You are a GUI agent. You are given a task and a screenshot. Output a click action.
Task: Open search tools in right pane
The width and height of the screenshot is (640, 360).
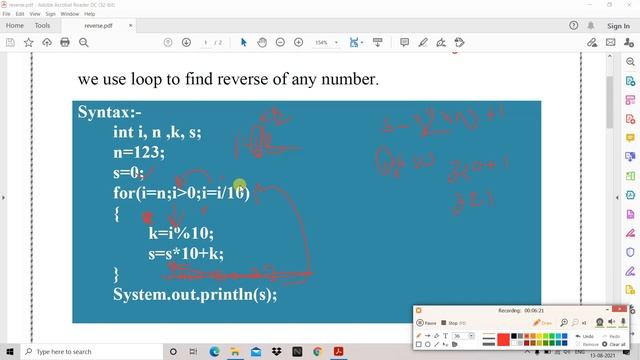(x=630, y=62)
